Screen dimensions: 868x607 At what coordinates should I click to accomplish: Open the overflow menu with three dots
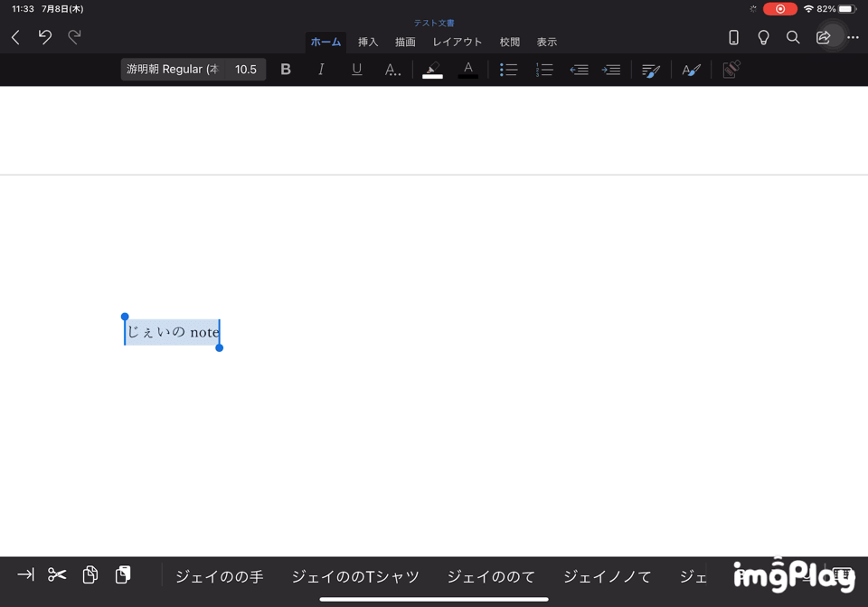point(851,37)
